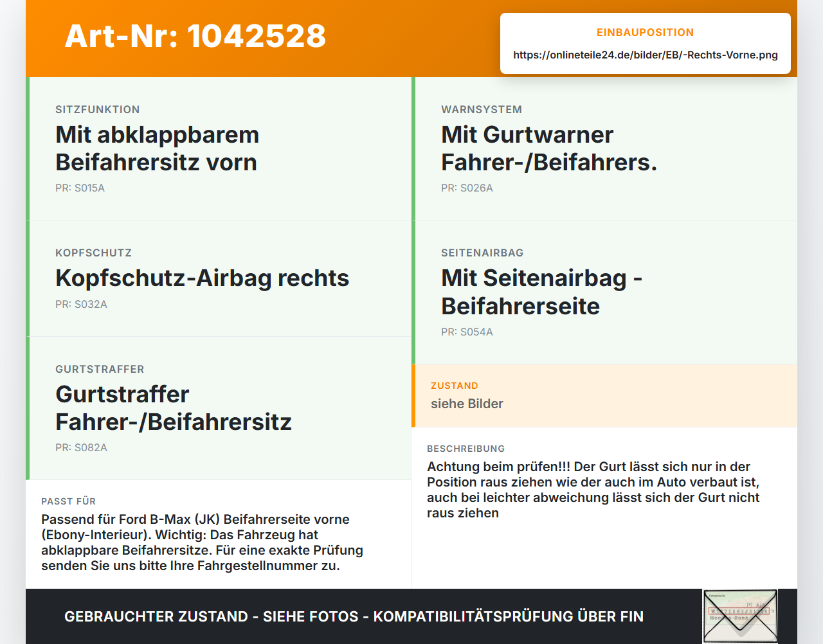823x644 pixels.
Task: Select Gurtstraffer Fahrer-/Beifahrersitz text
Action: pos(174,408)
